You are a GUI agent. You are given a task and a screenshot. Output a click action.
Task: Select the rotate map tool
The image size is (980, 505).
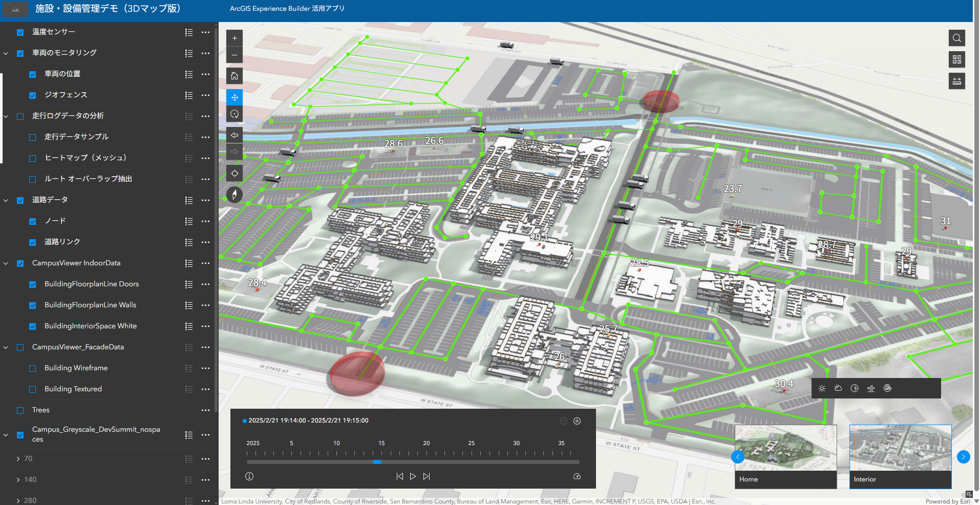pos(235,114)
